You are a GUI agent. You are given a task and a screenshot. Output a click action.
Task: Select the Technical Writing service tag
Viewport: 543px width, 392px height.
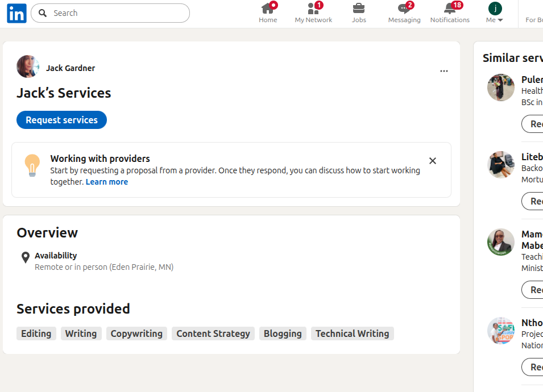[x=352, y=333]
